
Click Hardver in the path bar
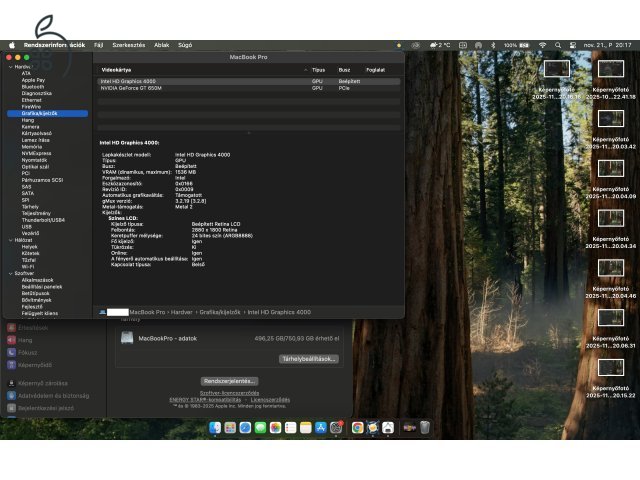tap(182, 312)
